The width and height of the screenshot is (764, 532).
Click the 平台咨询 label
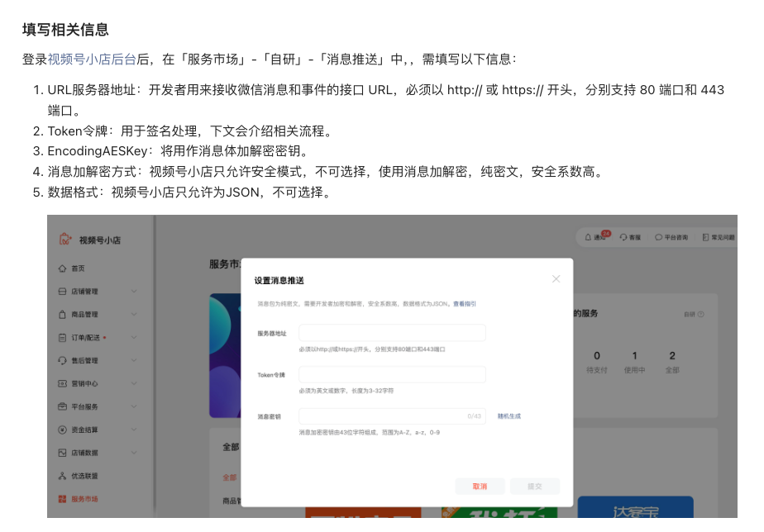[x=676, y=238]
